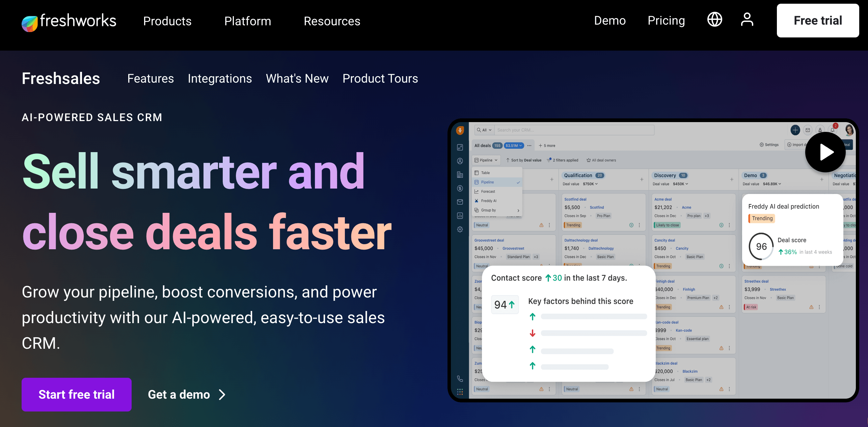Click the three dots next to All deals
Screen dimensions: 868x427
[x=529, y=146]
